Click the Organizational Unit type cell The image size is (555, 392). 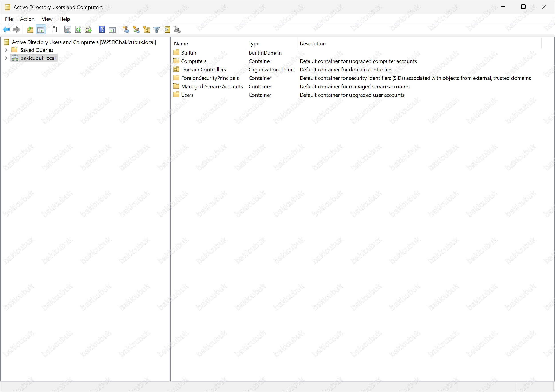coord(271,70)
